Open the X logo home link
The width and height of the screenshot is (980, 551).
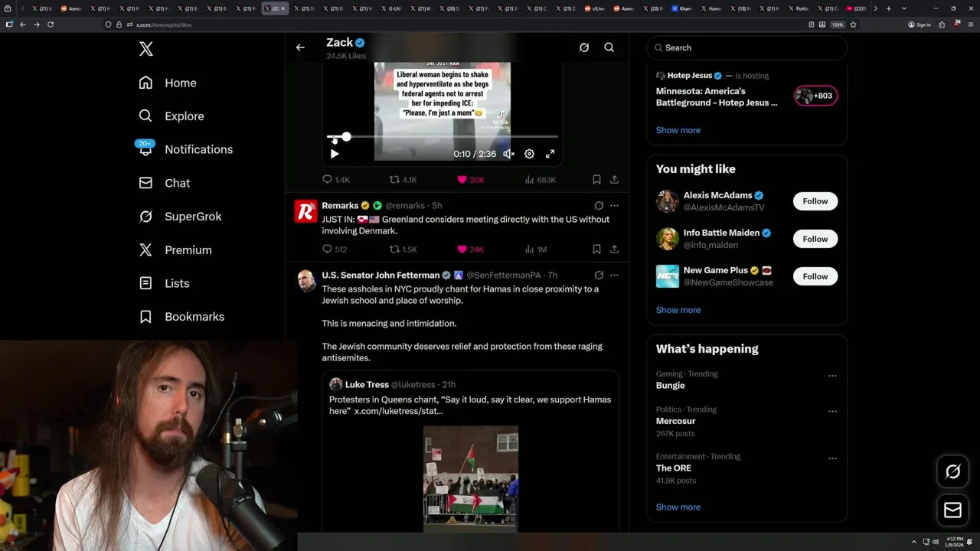pyautogui.click(x=146, y=49)
